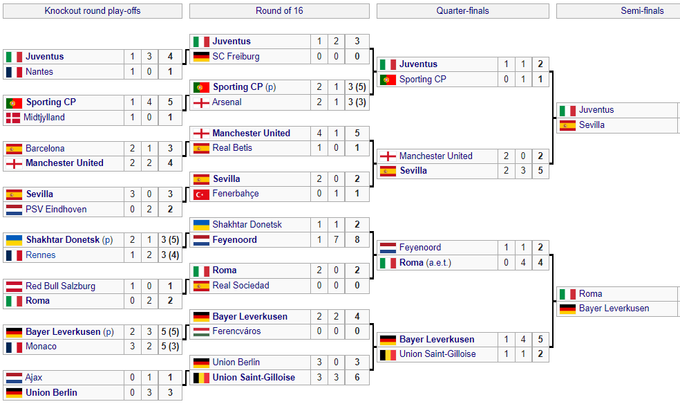
Task: Click the Danish flag next to Midtjylland
Action: 13,117
